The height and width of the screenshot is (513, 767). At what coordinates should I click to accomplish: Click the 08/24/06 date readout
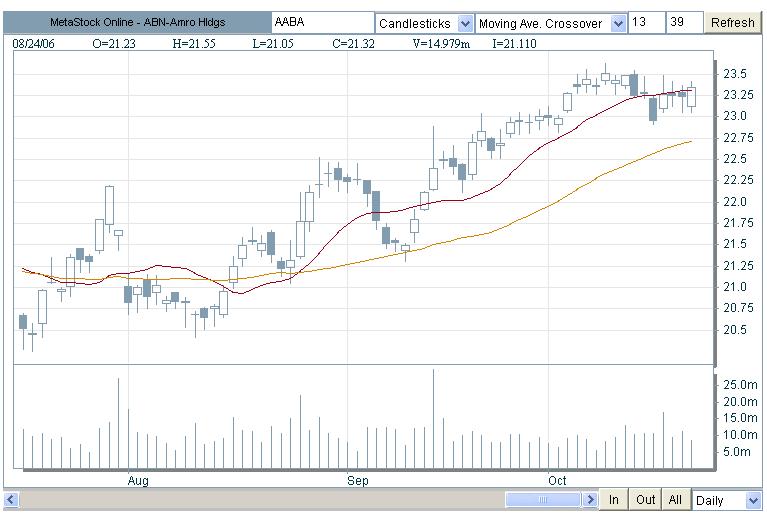33,44
